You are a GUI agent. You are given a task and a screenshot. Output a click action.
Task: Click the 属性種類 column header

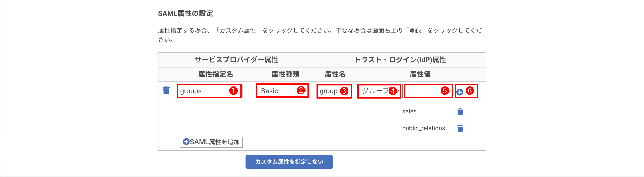coord(286,74)
